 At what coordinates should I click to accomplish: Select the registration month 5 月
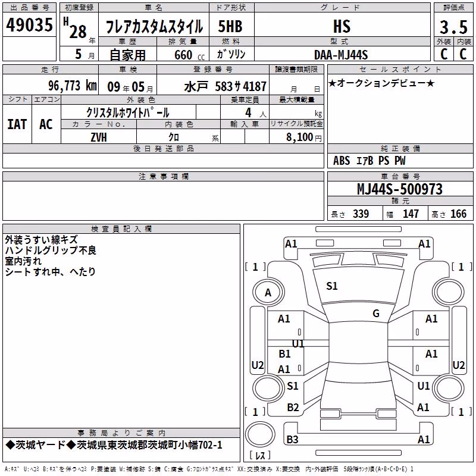[x=84, y=54]
